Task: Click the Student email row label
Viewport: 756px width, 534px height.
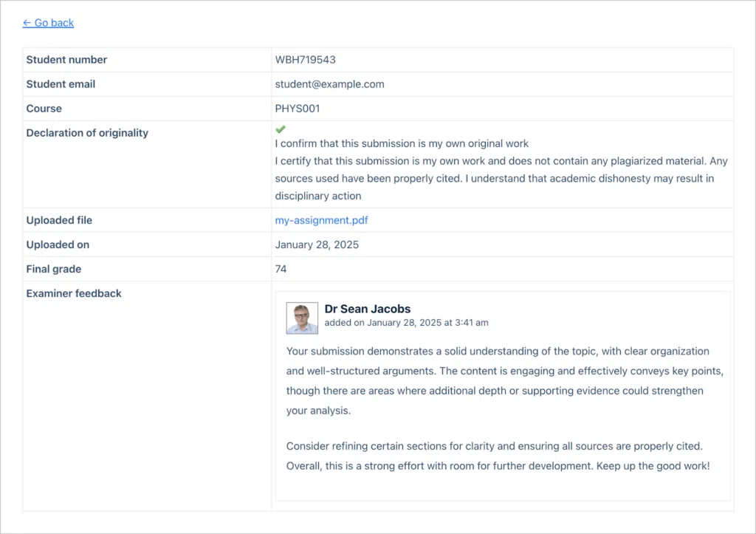Action: pyautogui.click(x=61, y=84)
